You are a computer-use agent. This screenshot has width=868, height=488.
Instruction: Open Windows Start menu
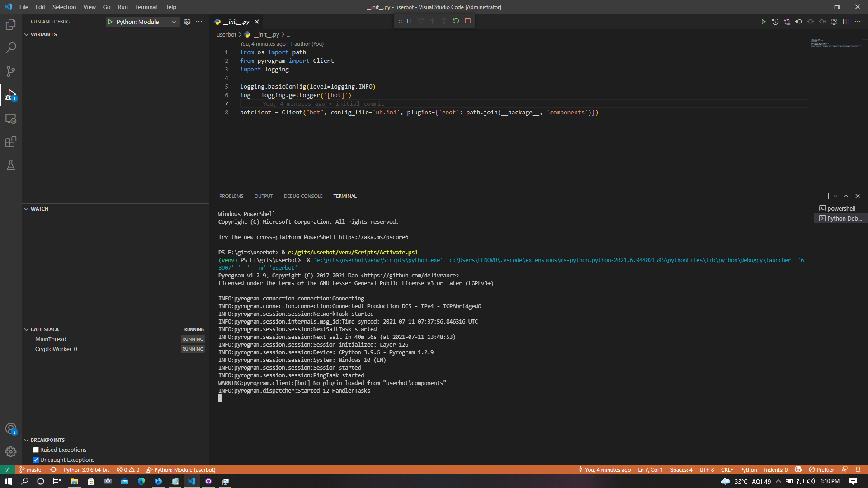[x=8, y=481]
